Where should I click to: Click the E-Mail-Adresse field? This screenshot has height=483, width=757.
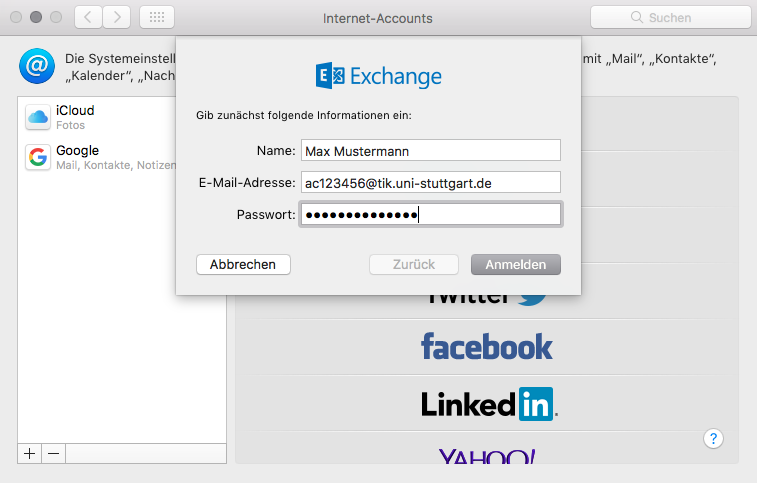pyautogui.click(x=431, y=183)
